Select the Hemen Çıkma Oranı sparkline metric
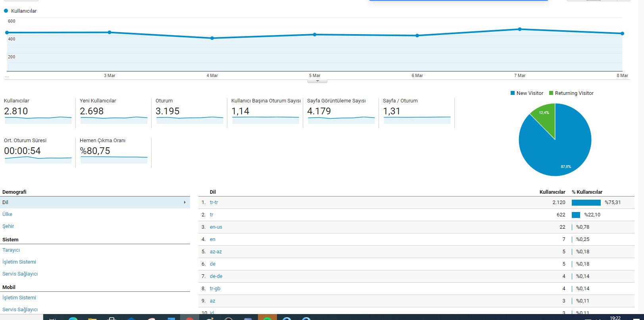 pyautogui.click(x=114, y=159)
